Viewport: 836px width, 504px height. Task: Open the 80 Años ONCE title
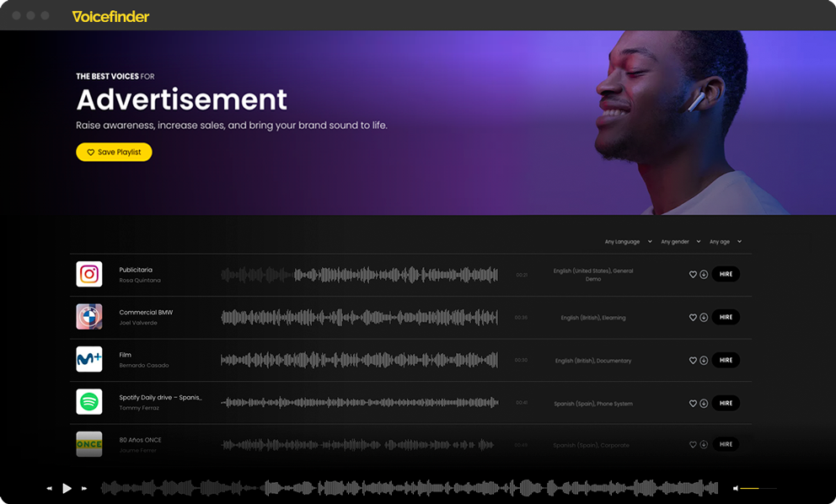pos(140,440)
